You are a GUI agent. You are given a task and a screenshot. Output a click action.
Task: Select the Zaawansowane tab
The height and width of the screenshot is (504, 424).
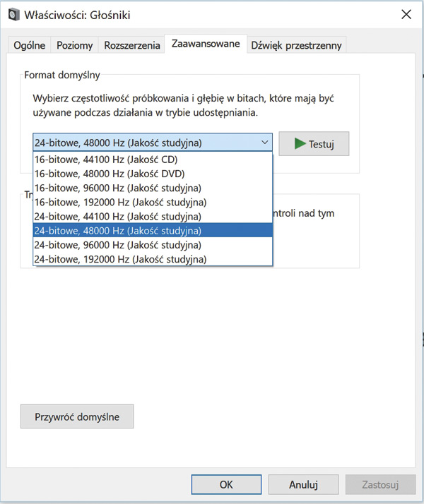click(x=206, y=44)
